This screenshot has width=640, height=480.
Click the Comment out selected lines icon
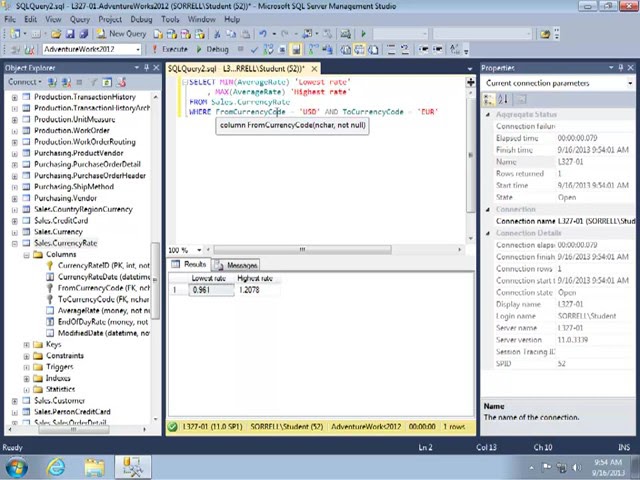click(391, 50)
